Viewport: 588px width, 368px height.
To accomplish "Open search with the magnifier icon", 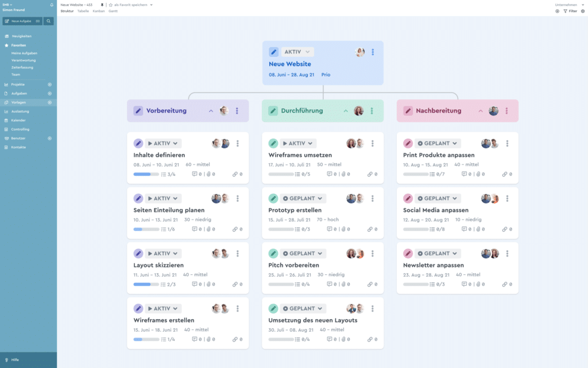I will coord(49,21).
